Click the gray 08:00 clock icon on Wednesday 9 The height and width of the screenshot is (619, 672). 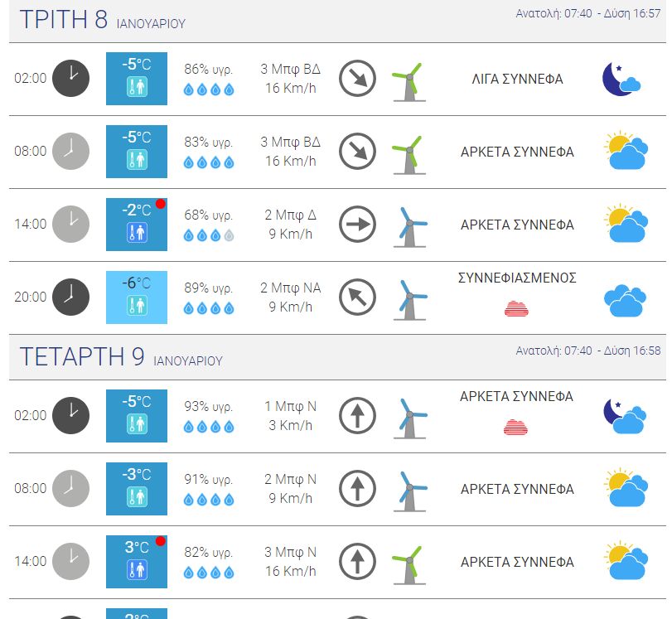pos(70,488)
